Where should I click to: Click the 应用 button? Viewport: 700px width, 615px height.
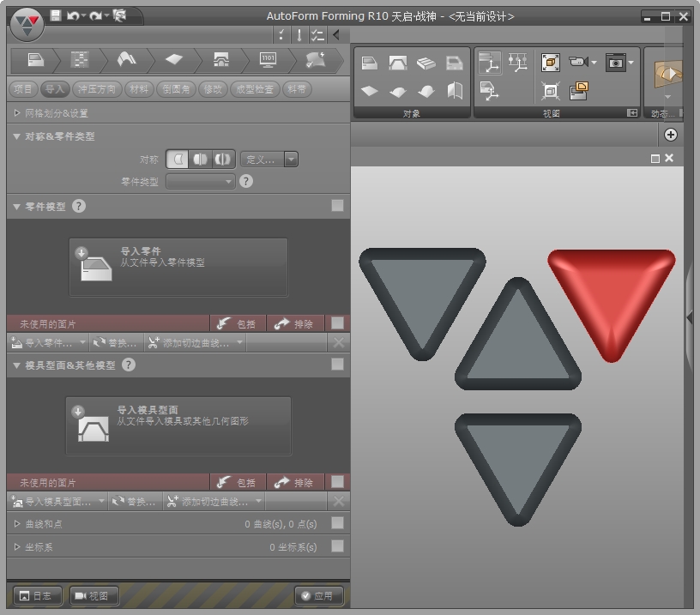(x=319, y=595)
